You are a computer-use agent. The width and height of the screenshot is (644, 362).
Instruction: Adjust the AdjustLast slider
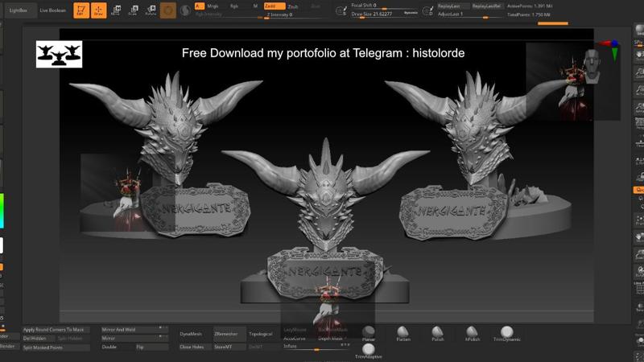[470, 14]
